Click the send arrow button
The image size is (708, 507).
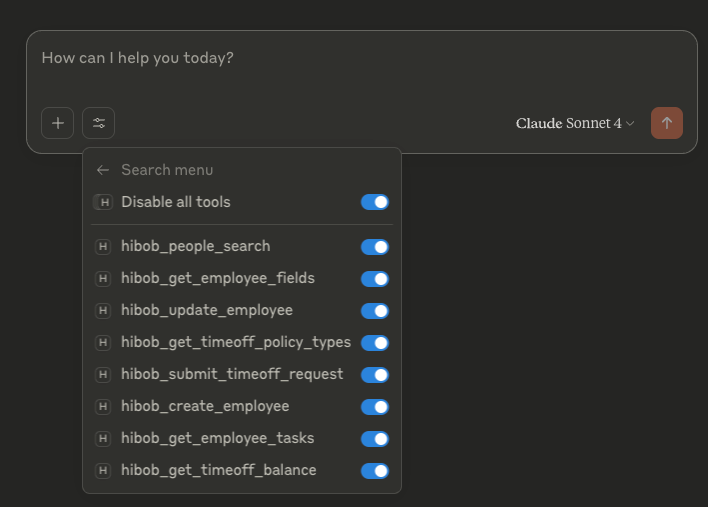(666, 123)
